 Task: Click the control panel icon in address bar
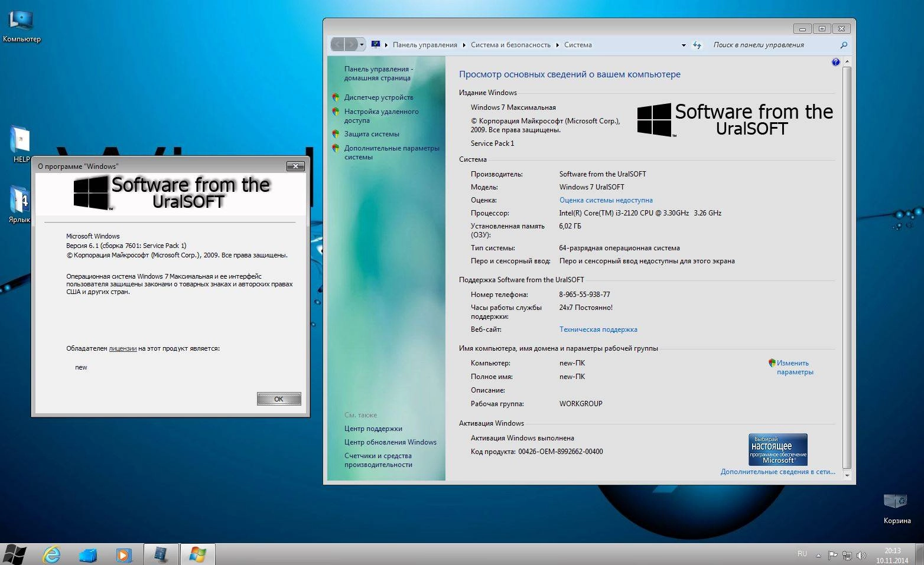point(376,44)
